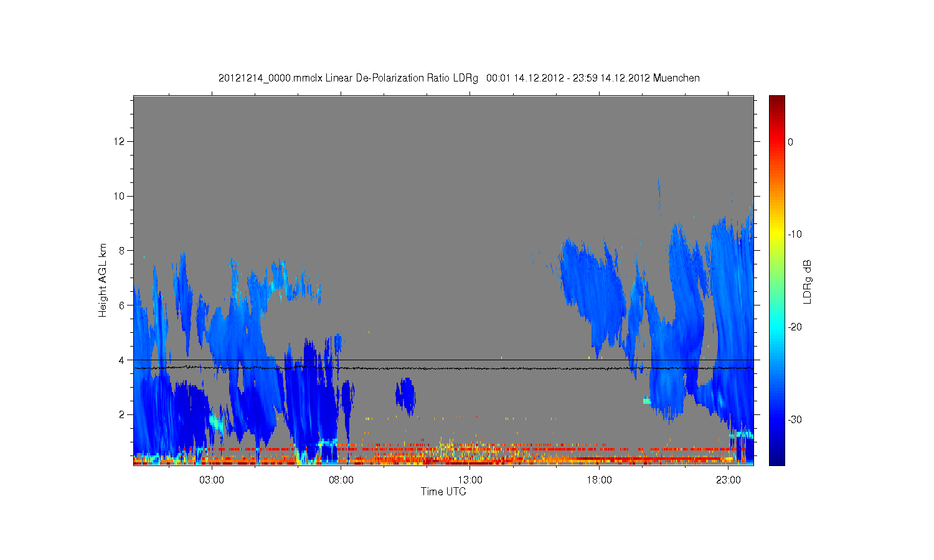Click the 13:00 time tick label
The height and width of the screenshot is (560, 934).
coord(470,480)
